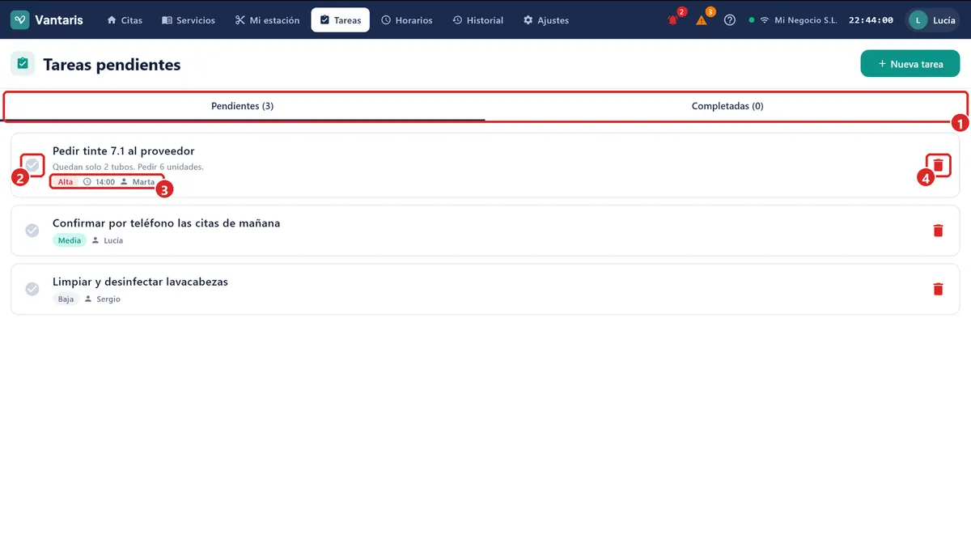
Task: Open the warning alerts triangle icon
Action: coord(702,20)
